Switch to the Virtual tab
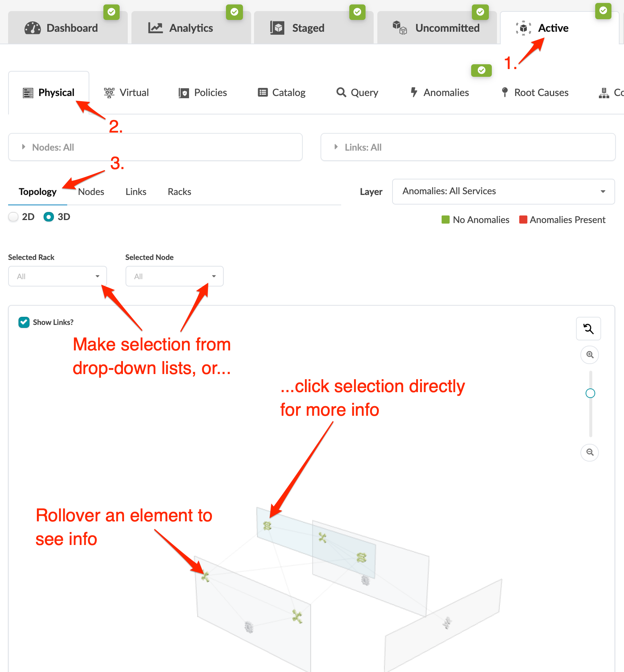Image resolution: width=624 pixels, height=672 pixels. coord(127,93)
